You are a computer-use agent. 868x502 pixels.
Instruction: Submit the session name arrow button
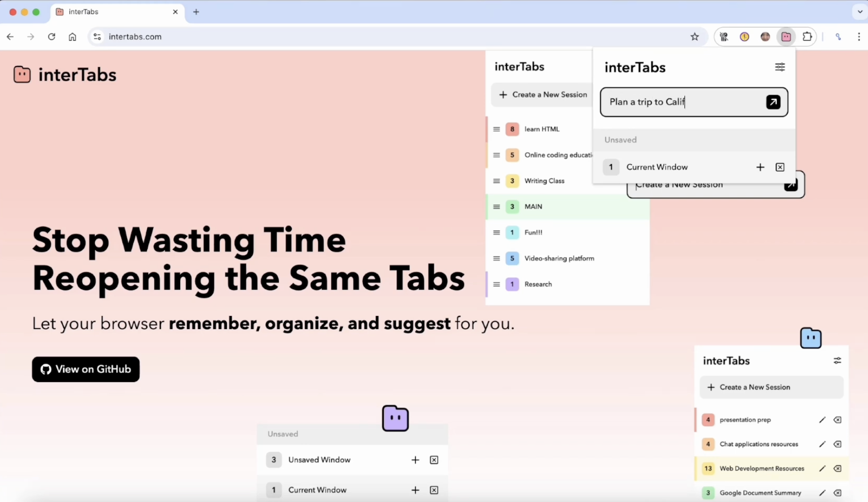tap(773, 102)
